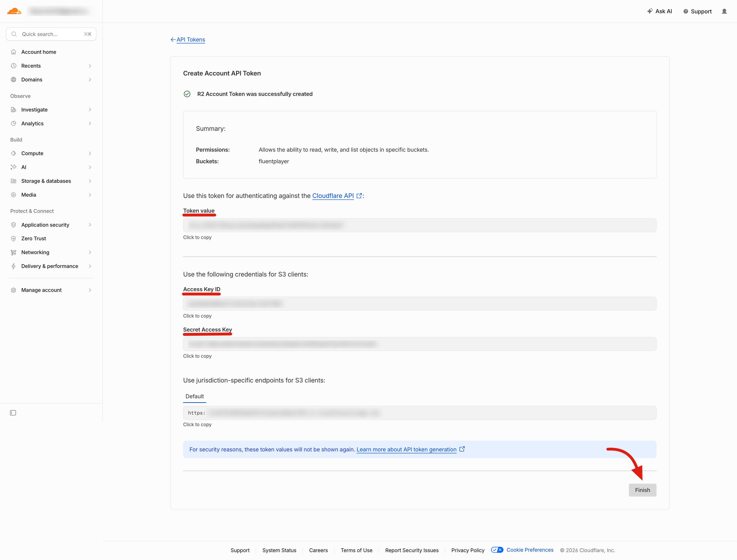Click the blurred account name in header

60,11
